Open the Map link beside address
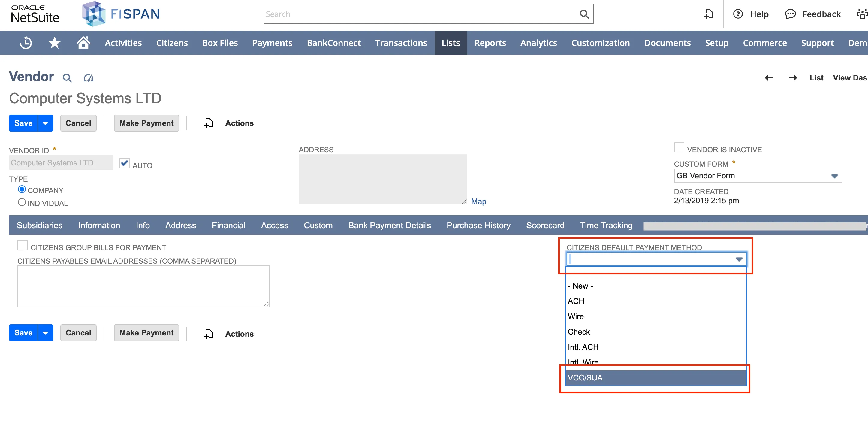Viewport: 868px width, 433px height. 478,202
